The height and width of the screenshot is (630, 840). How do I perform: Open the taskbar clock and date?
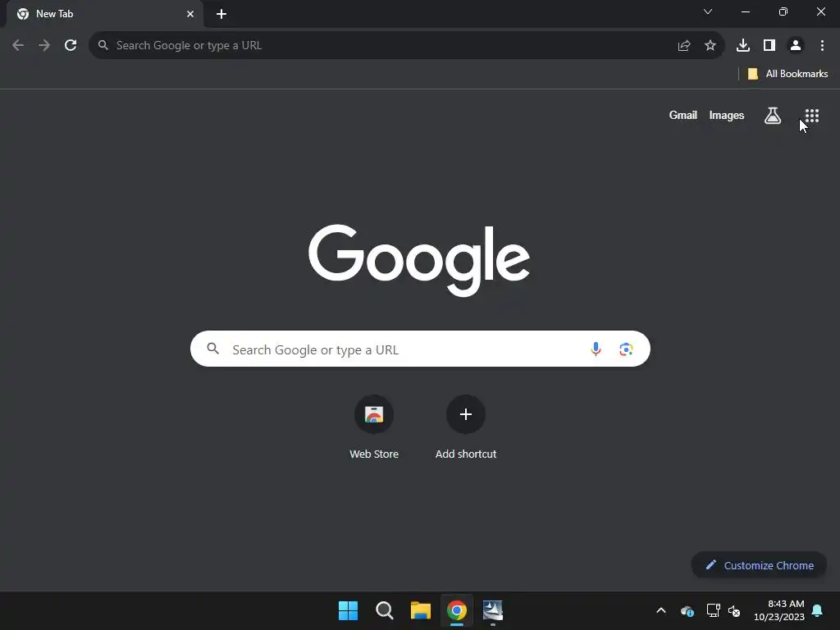coord(779,610)
